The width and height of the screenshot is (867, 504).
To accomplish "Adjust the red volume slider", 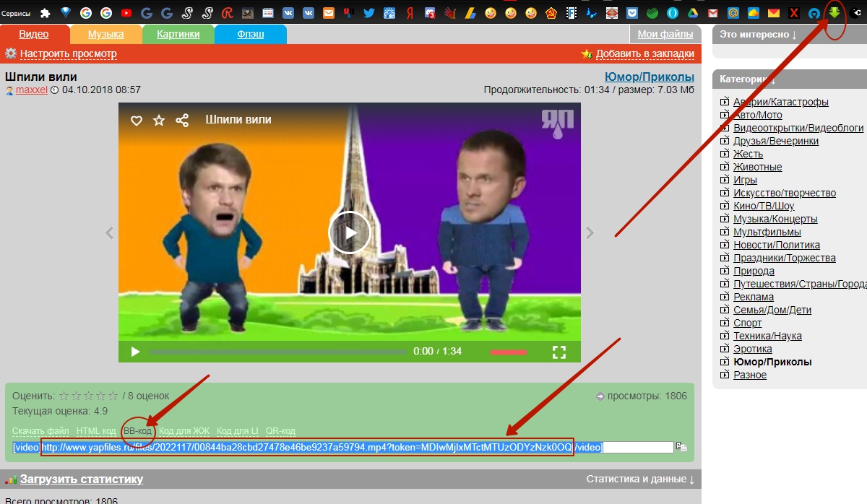I will pyautogui.click(x=509, y=352).
